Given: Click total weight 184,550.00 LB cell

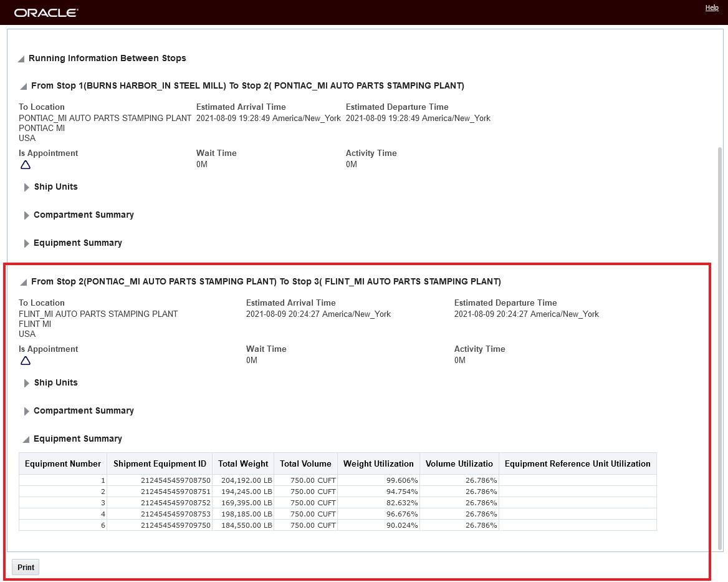Looking at the screenshot, I should 243,525.
